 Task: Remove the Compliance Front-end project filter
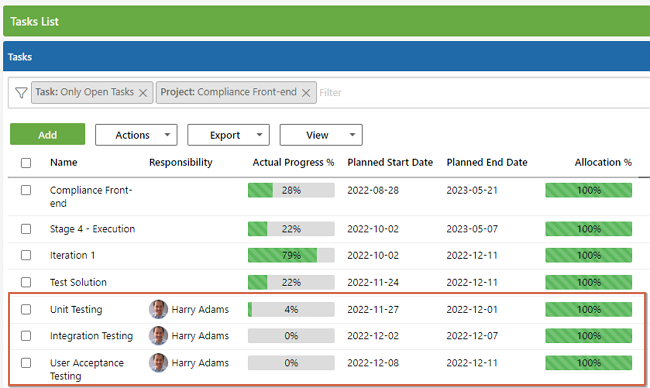pyautogui.click(x=306, y=93)
